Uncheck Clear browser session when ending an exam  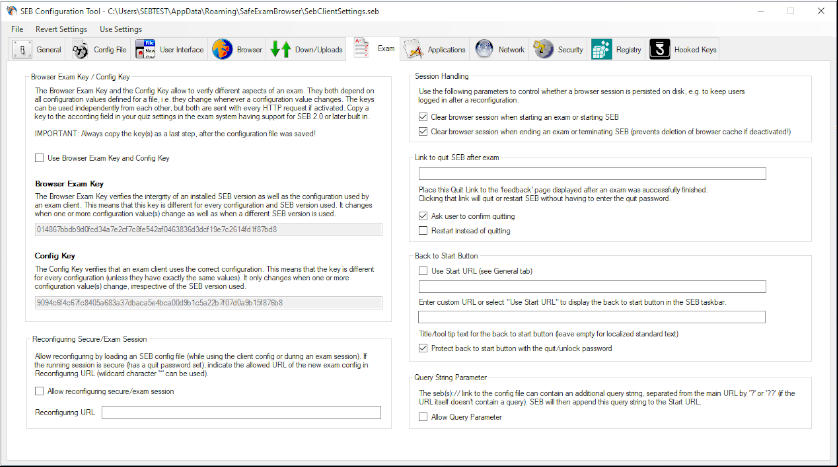coord(423,131)
